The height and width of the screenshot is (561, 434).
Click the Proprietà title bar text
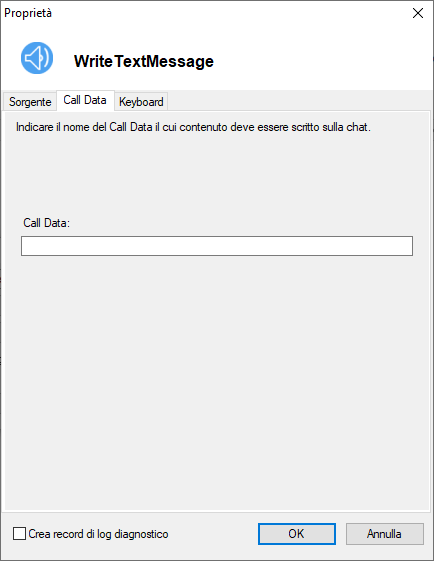click(28, 13)
